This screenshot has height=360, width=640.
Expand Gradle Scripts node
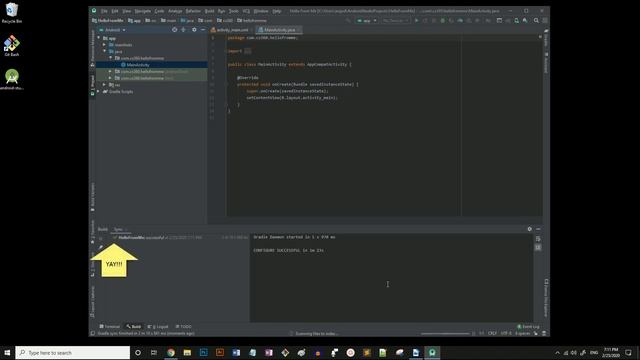click(99, 91)
